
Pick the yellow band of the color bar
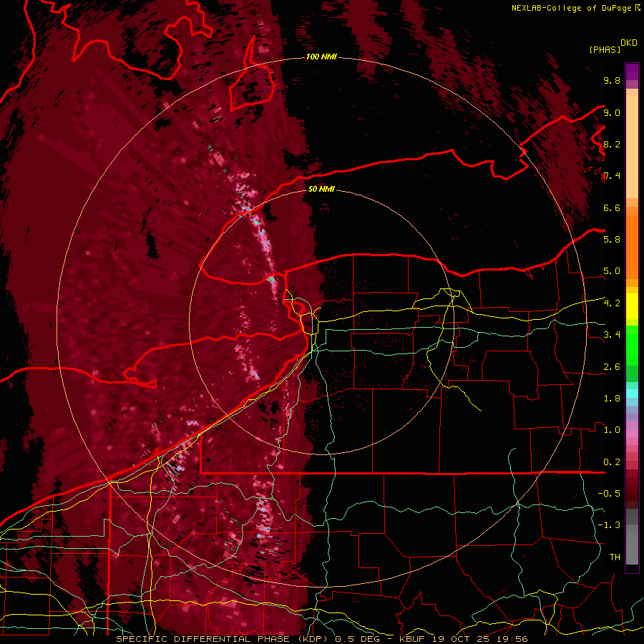[x=632, y=306]
